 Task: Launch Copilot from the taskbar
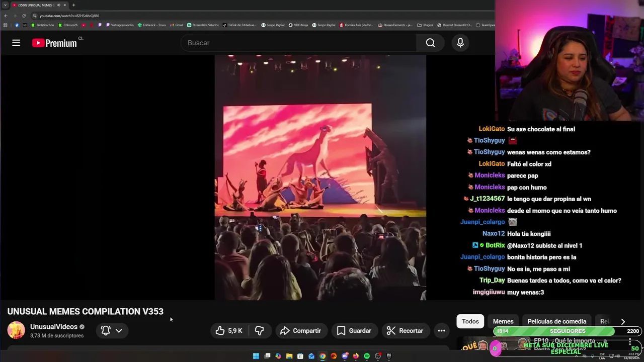278,356
